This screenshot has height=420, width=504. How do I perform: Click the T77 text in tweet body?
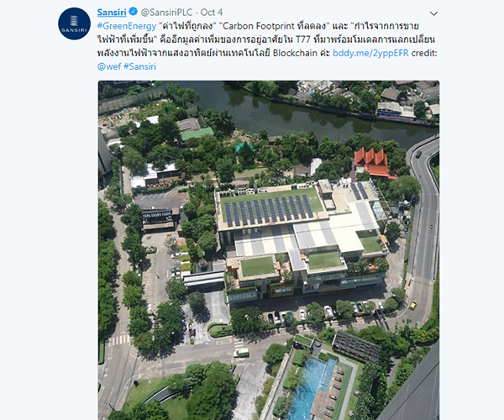click(x=302, y=39)
